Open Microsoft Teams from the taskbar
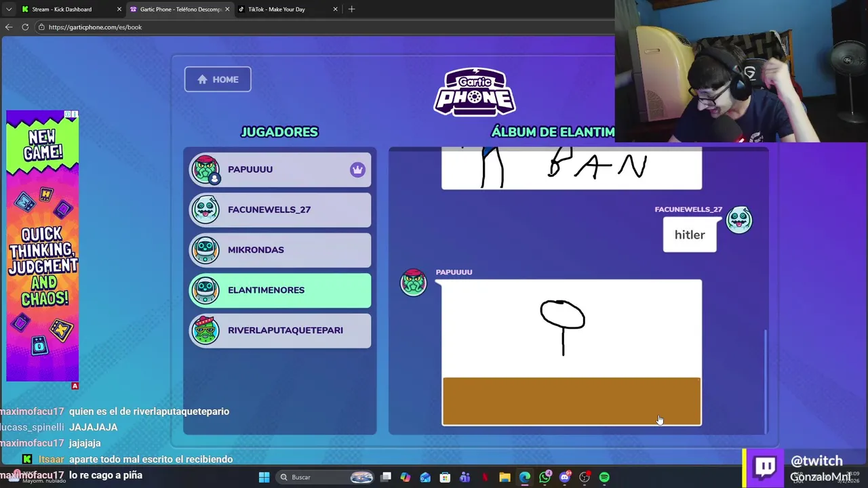 [465, 477]
